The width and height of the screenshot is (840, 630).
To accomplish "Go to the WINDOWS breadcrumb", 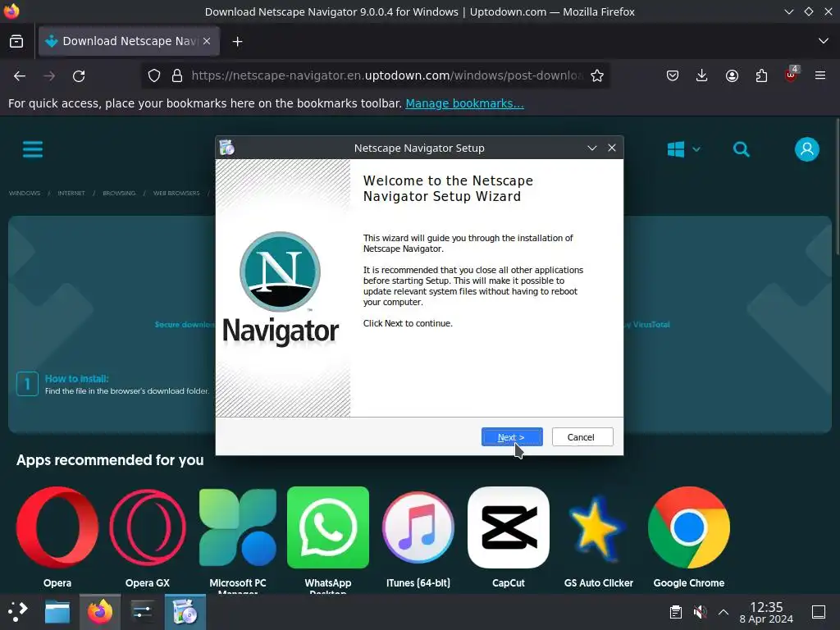I will (24, 194).
